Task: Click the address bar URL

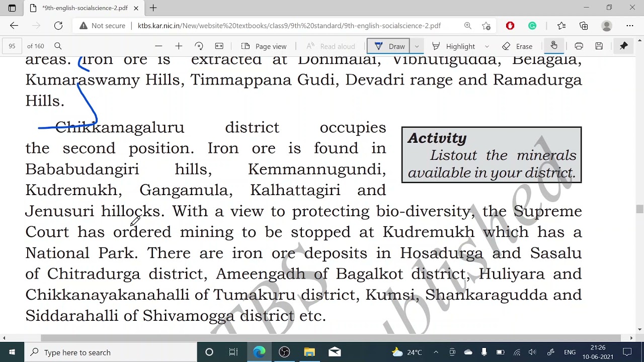Action: [289, 26]
